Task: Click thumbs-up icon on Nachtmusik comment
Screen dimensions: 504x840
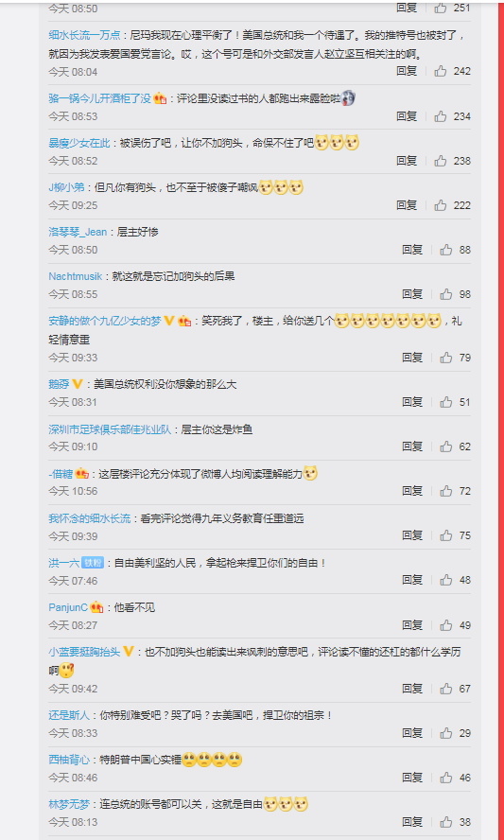Action: (445, 294)
